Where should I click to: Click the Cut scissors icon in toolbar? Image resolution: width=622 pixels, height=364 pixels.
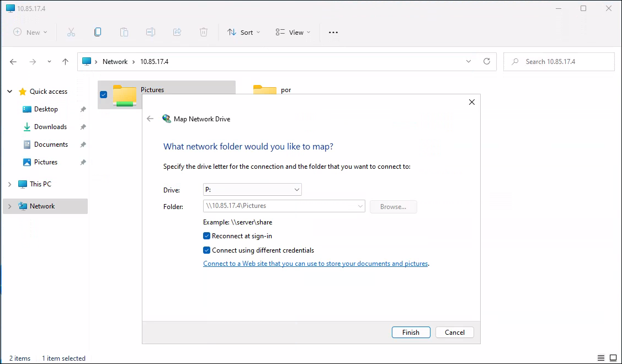[x=71, y=33]
